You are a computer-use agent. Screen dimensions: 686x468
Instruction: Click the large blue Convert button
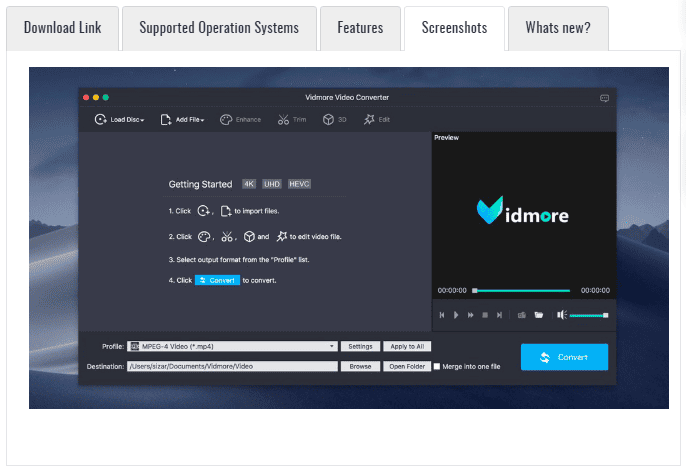(x=564, y=357)
